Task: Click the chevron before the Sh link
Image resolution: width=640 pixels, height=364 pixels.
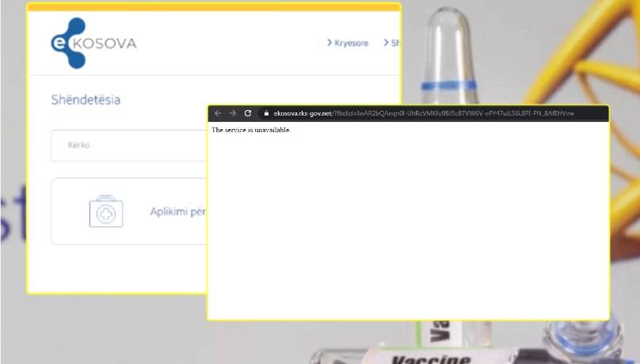Action: click(x=386, y=43)
